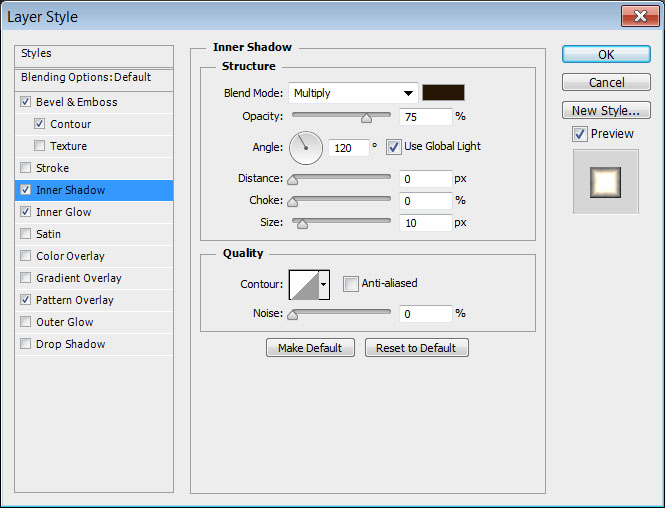Image resolution: width=665 pixels, height=508 pixels.
Task: Open the Pattern Overlay settings
Action: coord(75,300)
